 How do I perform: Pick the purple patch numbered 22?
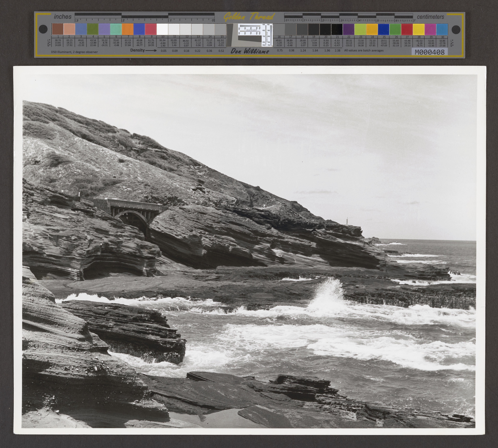349,29
